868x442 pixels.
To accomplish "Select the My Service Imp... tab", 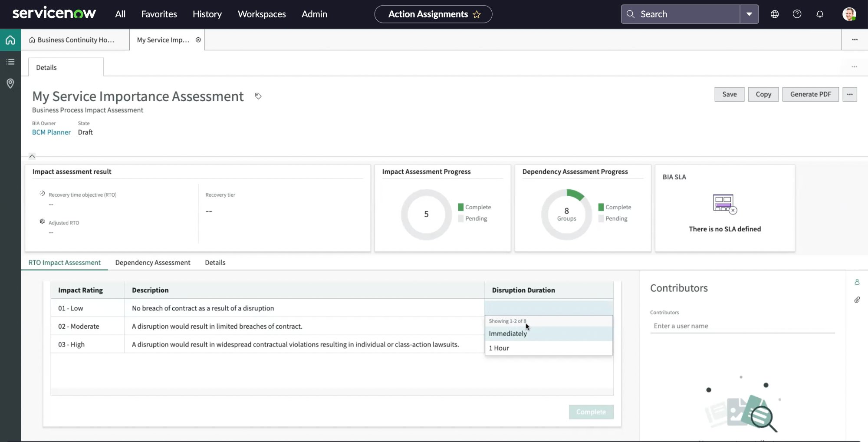I will pyautogui.click(x=163, y=40).
